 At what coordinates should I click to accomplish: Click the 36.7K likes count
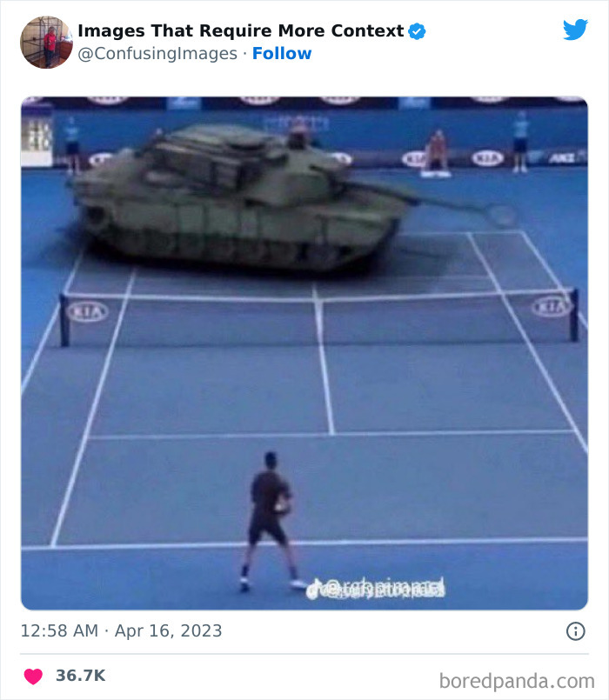coord(80,676)
